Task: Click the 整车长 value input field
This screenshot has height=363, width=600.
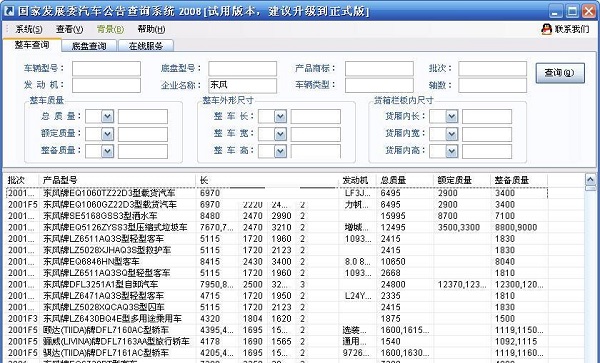Action: 316,116
